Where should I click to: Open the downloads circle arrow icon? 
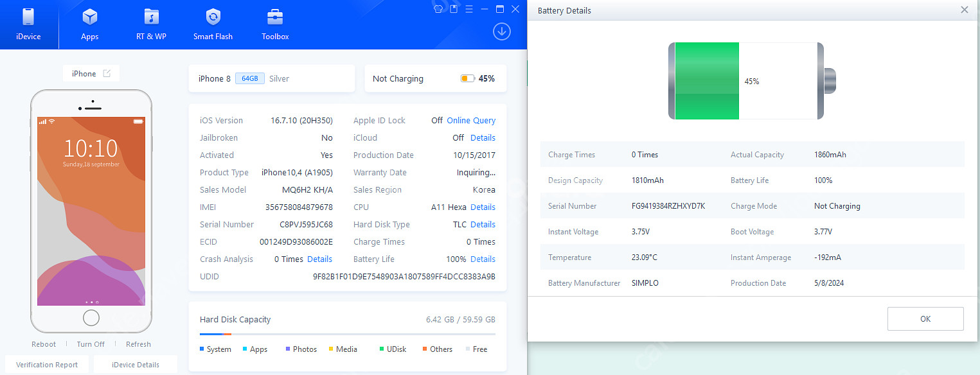[501, 31]
